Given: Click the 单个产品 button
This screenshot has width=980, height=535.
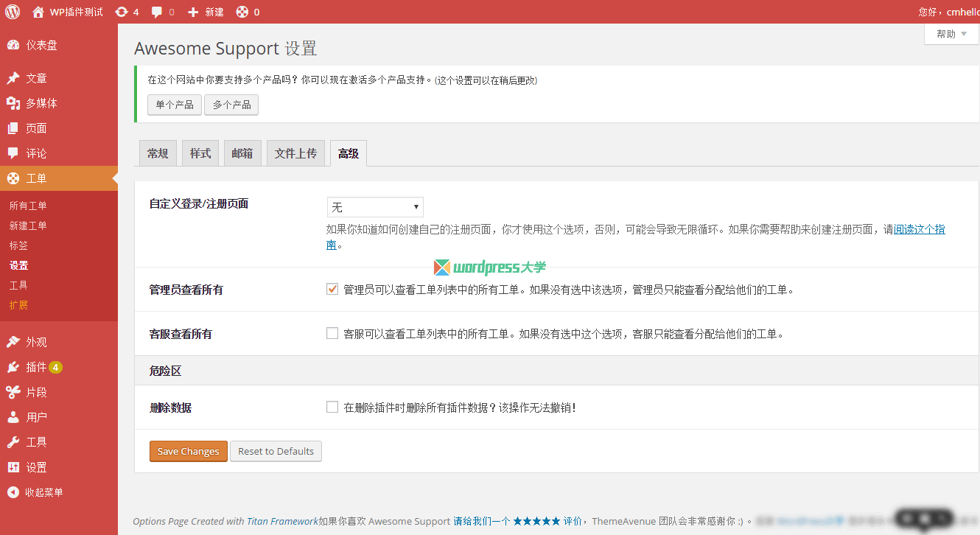Looking at the screenshot, I should (175, 105).
